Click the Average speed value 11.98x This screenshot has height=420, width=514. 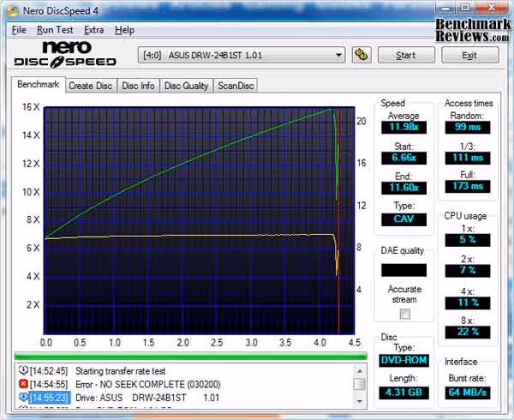[403, 127]
